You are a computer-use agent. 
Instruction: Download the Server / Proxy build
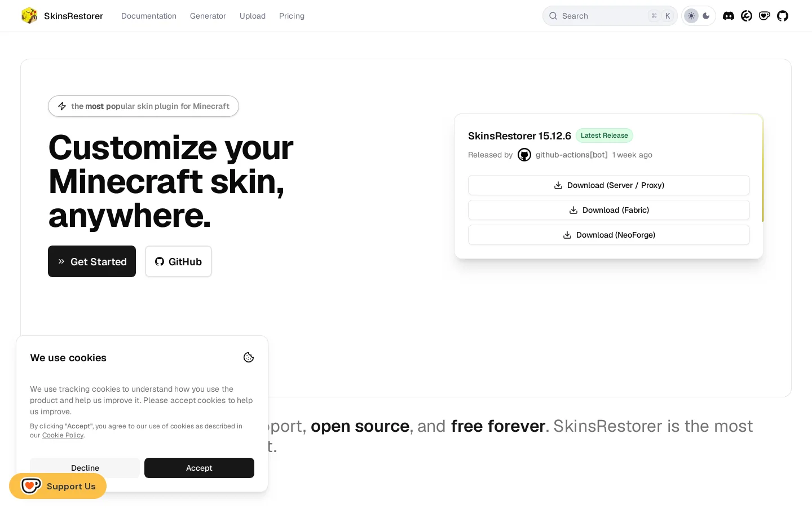[x=609, y=185]
